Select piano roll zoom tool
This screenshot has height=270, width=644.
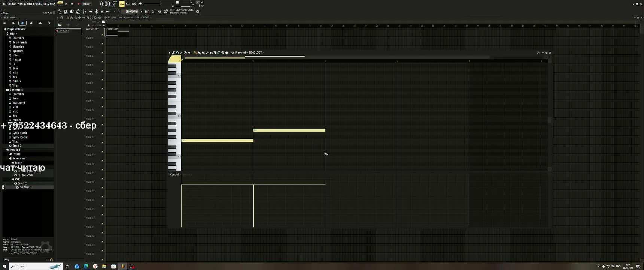coord(223,53)
